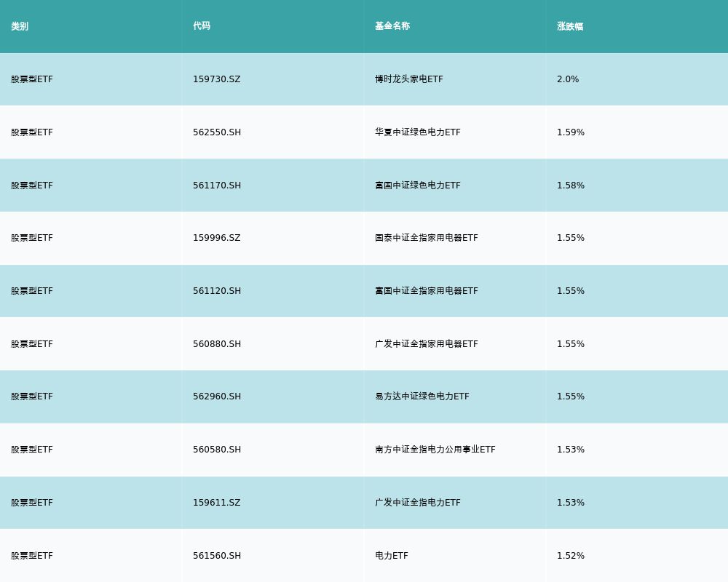Click 1.55% in the 560880.SH row

tap(571, 344)
